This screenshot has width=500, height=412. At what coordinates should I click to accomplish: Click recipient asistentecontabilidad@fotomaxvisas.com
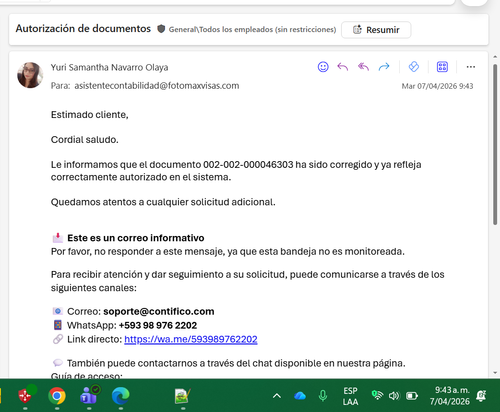pyautogui.click(x=157, y=86)
